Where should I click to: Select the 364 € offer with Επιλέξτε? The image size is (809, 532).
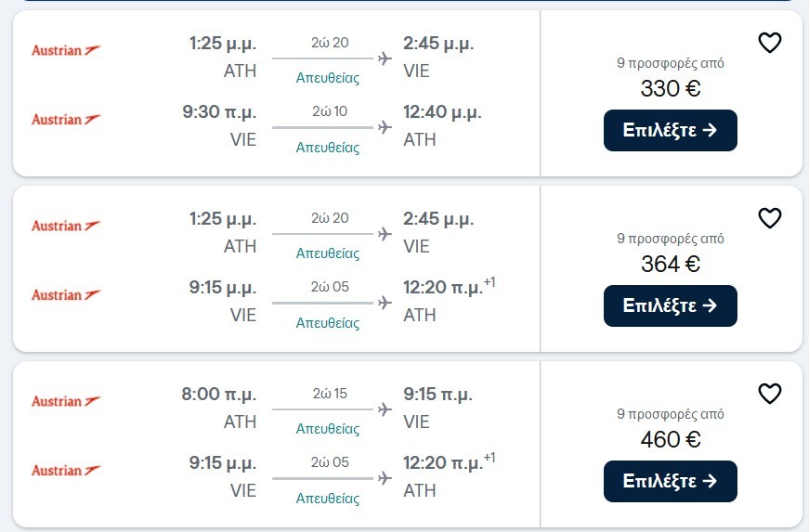tap(671, 305)
